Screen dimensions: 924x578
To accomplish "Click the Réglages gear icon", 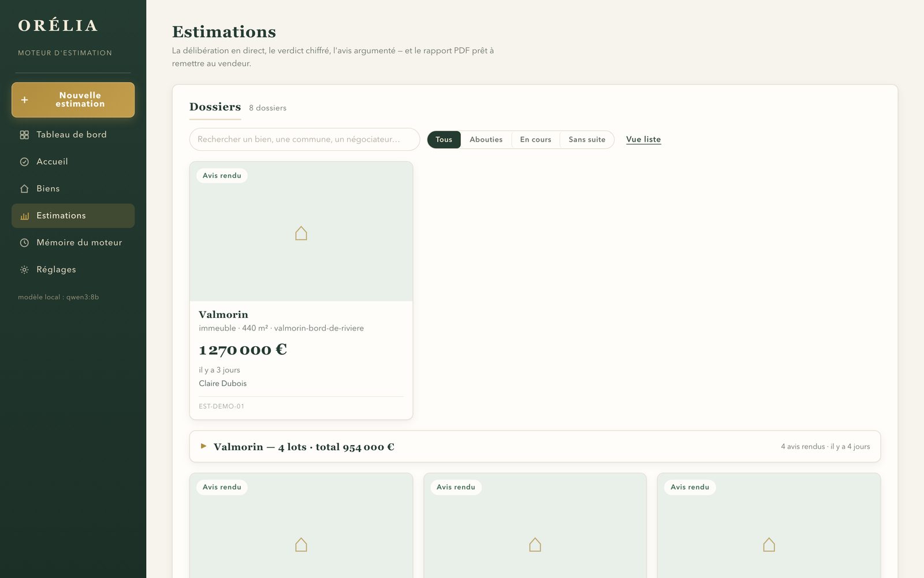I will (x=24, y=270).
